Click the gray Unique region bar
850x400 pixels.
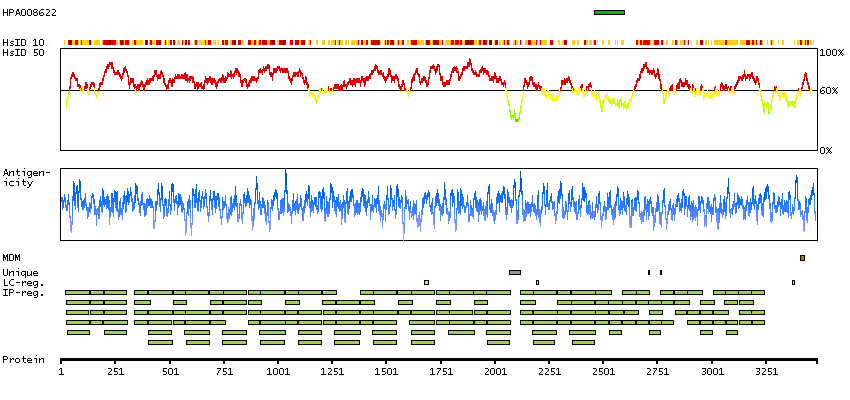point(515,272)
